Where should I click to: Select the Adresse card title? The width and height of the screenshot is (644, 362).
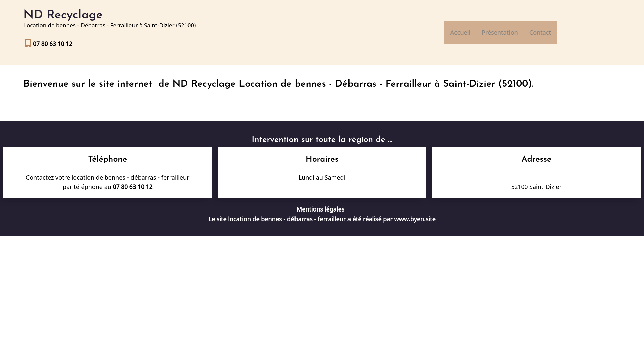point(536,159)
